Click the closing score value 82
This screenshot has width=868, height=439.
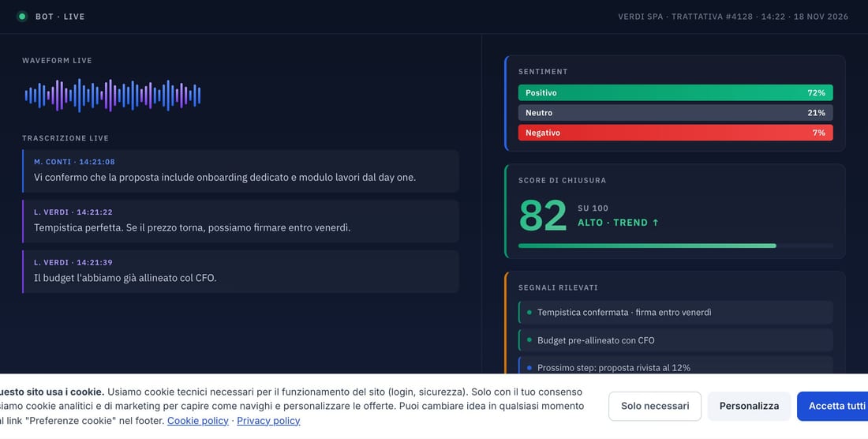(x=543, y=216)
